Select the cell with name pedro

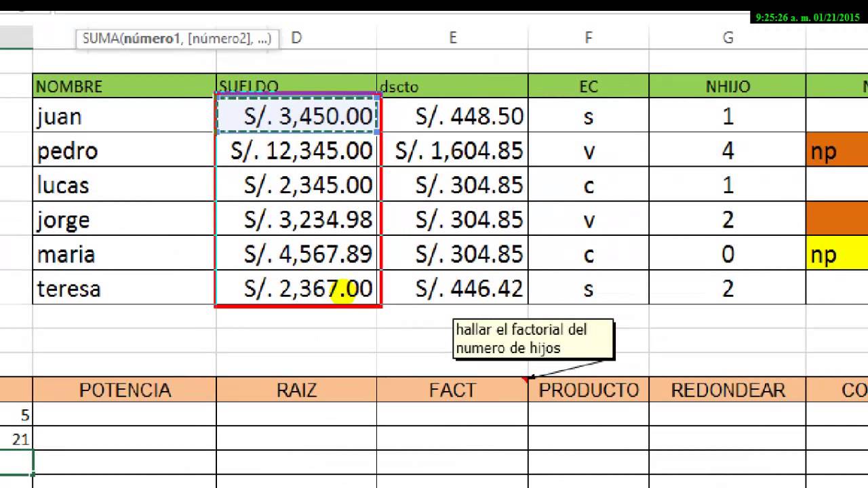[125, 150]
